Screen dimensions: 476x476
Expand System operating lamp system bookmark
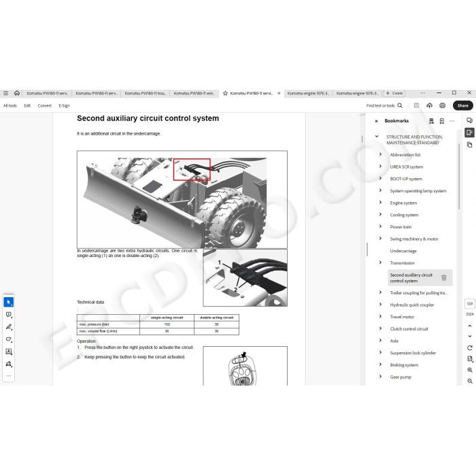tap(380, 190)
